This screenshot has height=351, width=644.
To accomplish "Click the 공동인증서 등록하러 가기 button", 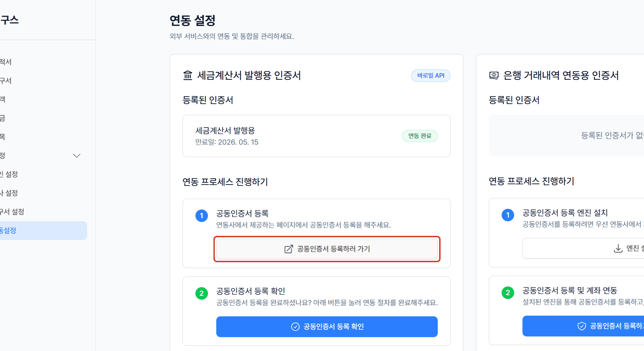I will 327,249.
